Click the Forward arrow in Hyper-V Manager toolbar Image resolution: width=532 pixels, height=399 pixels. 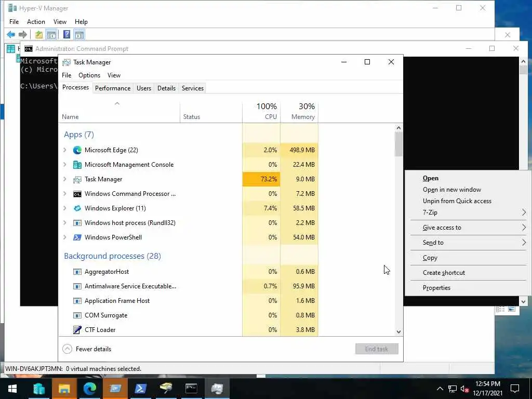[23, 34]
